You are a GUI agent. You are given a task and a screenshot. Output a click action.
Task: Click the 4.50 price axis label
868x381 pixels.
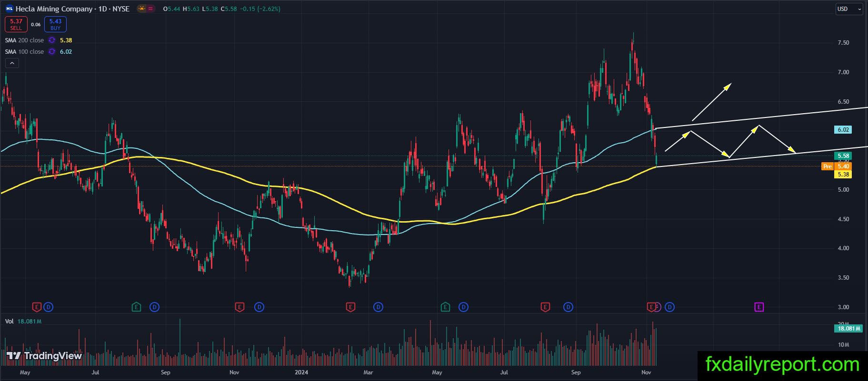[843, 219]
